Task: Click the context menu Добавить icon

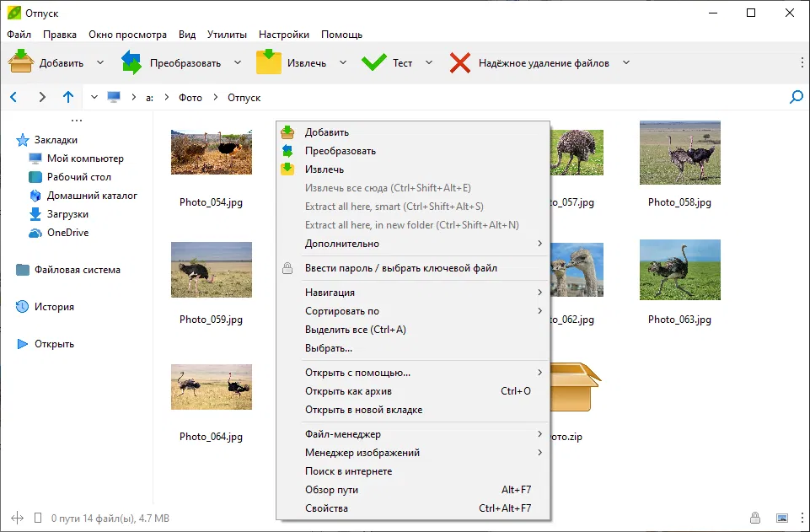Action: [x=287, y=132]
